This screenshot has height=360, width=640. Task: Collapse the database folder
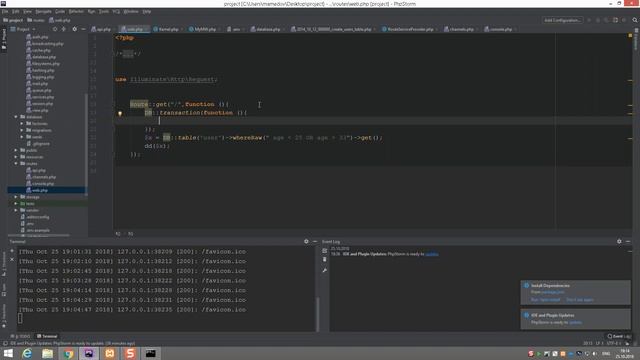[16, 117]
